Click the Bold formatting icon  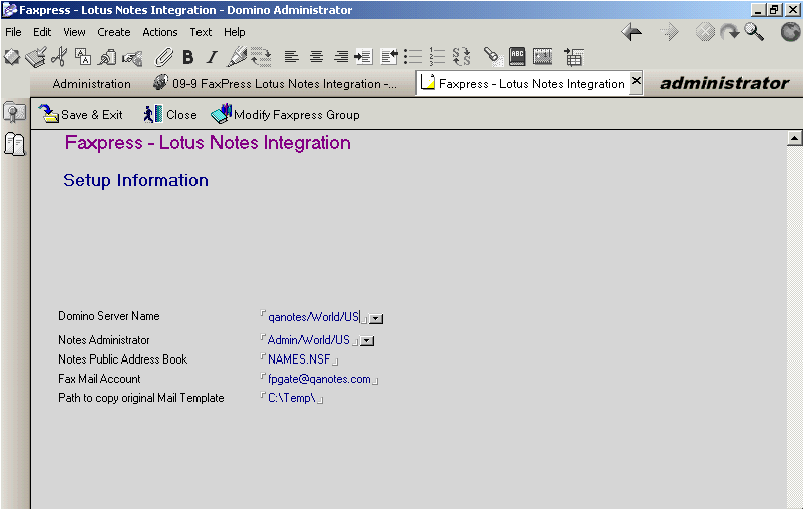(187, 57)
